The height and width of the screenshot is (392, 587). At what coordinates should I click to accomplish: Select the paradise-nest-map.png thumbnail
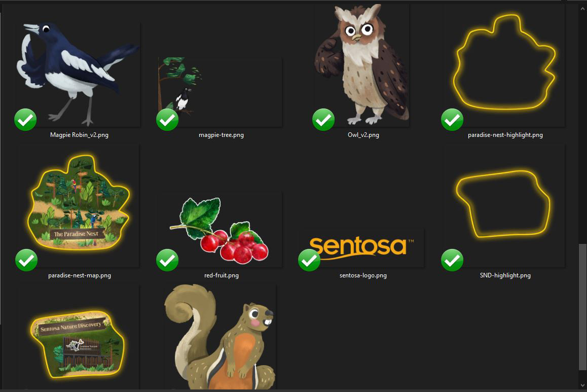point(79,205)
